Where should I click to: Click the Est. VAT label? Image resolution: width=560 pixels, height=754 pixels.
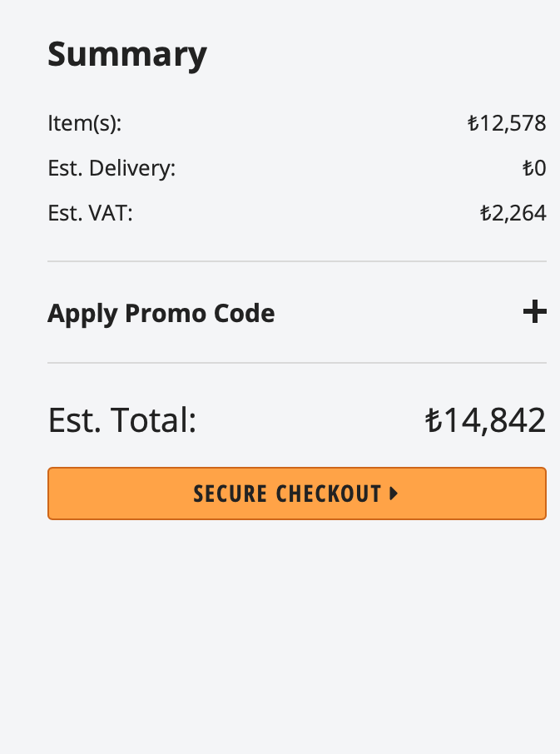90,214
